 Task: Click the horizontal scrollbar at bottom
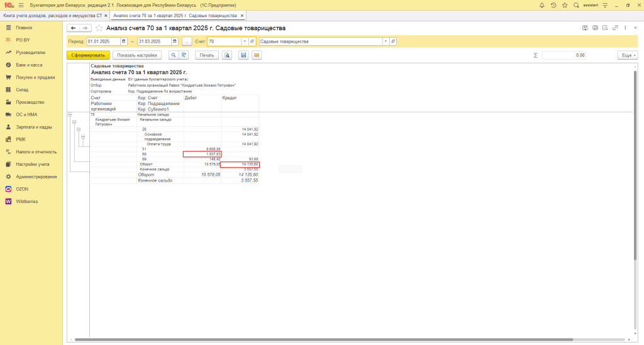324,340
